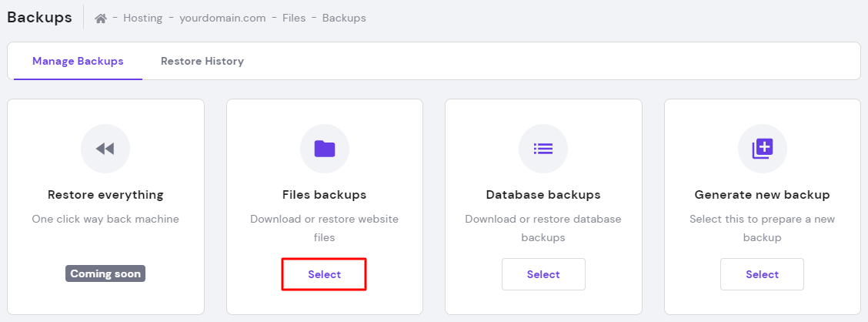Click the Coming soon badge

[105, 273]
